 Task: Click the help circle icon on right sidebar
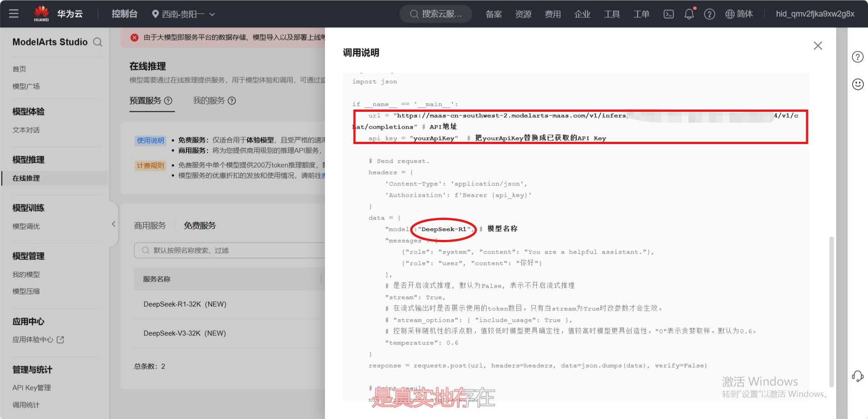[x=858, y=57]
